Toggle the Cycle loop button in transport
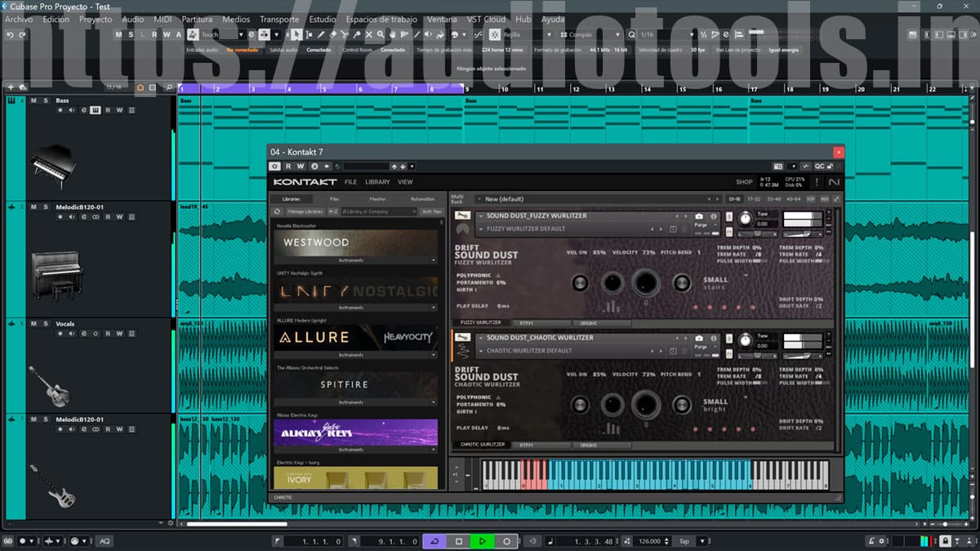The image size is (980, 551). (x=434, y=541)
